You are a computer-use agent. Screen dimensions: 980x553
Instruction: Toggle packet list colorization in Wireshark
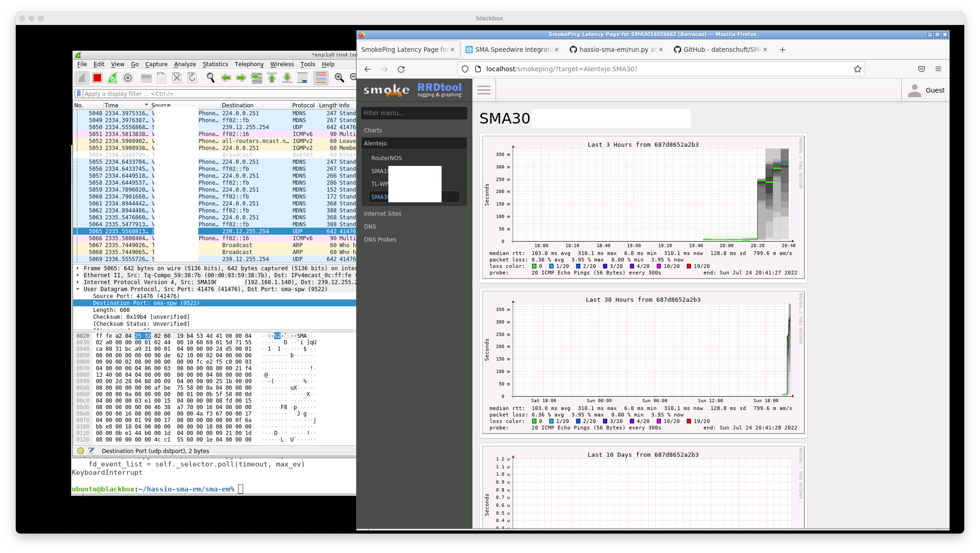(x=321, y=78)
